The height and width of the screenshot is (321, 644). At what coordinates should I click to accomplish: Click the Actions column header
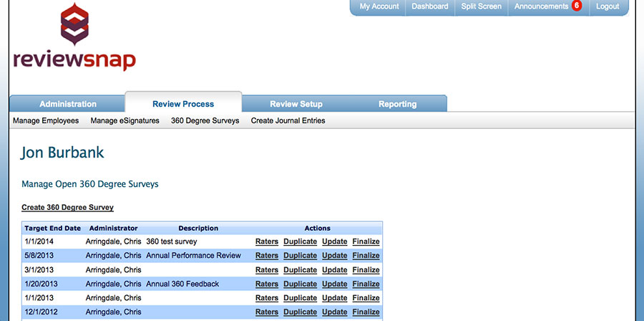(317, 228)
